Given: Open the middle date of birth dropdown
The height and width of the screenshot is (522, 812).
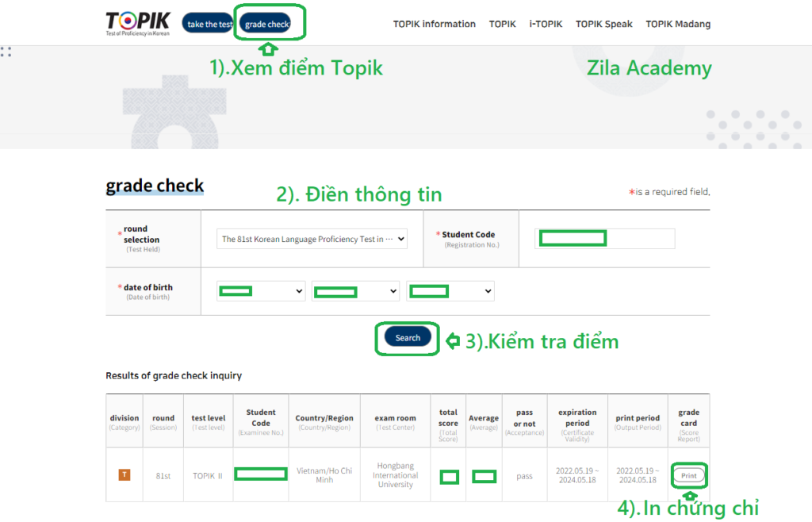Looking at the screenshot, I should coord(356,291).
